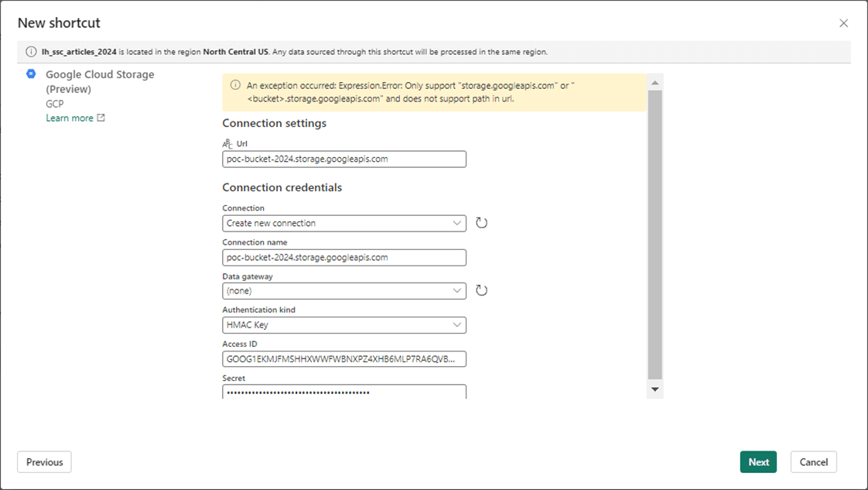The image size is (868, 490).
Task: Click the scrollbar down arrow
Action: click(655, 389)
